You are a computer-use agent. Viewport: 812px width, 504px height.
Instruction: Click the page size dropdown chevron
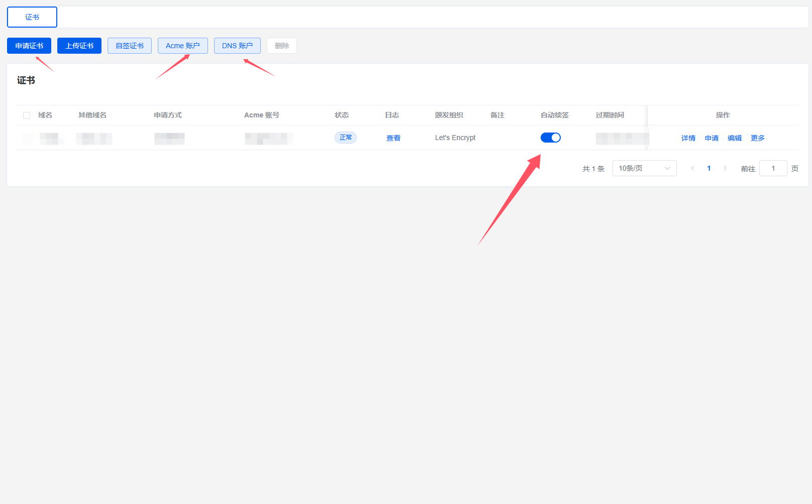pyautogui.click(x=667, y=168)
